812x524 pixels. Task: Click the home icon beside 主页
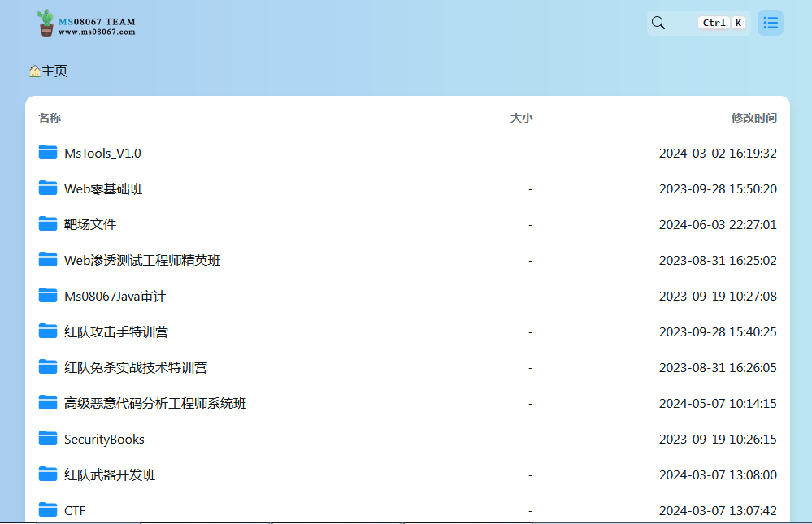35,71
